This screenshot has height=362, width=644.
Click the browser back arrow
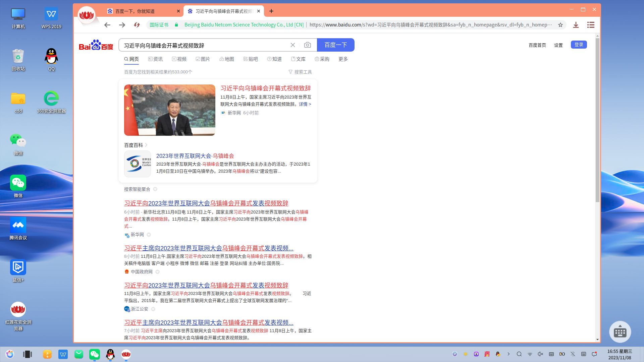[x=107, y=25]
